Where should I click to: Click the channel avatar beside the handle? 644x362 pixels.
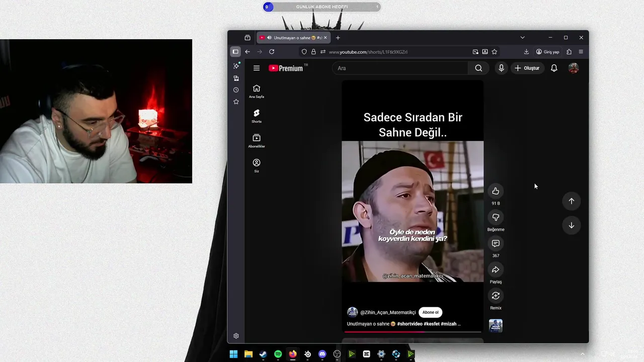353,312
